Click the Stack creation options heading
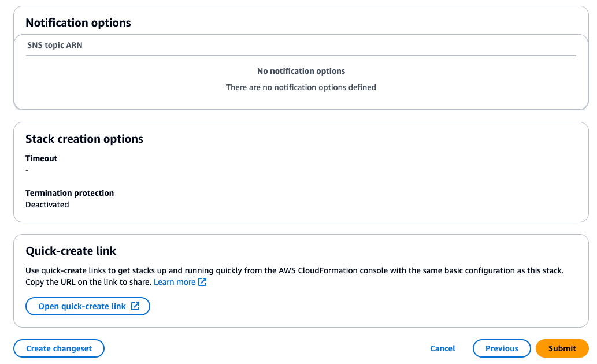 coord(86,139)
